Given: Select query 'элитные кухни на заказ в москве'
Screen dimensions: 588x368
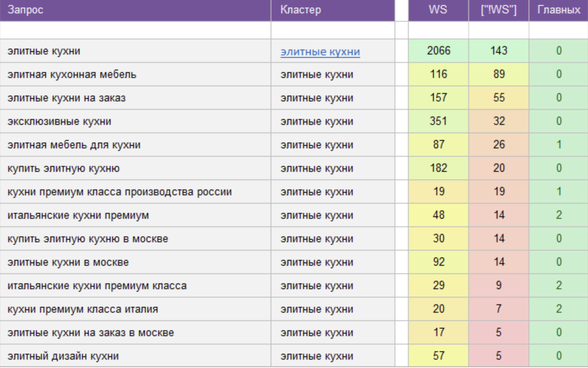Looking at the screenshot, I should pyautogui.click(x=135, y=333).
